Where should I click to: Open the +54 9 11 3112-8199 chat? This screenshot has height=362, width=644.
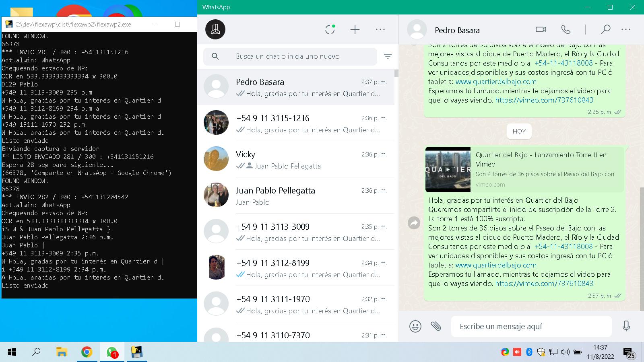point(296,268)
